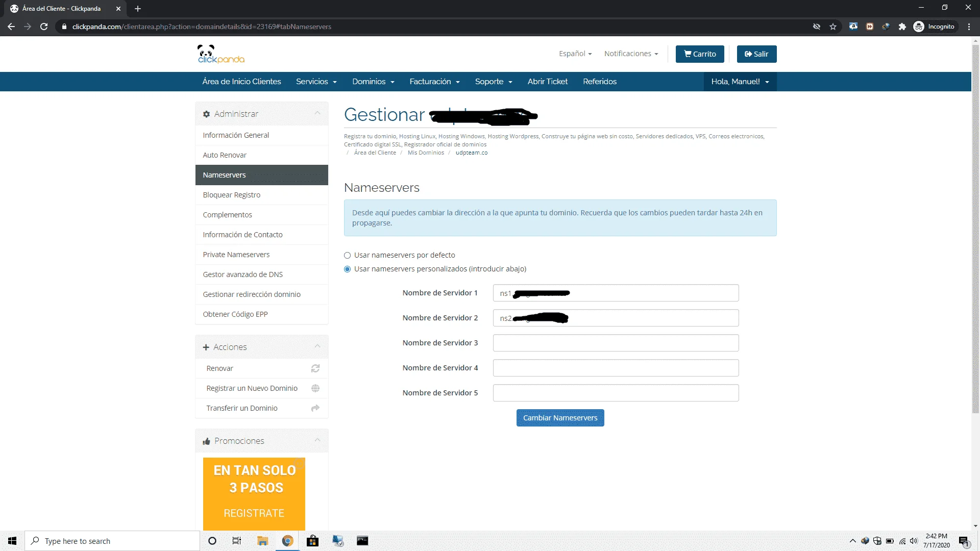Go to Área de Inicio Clientes
The image size is (980, 551).
tap(241, 82)
